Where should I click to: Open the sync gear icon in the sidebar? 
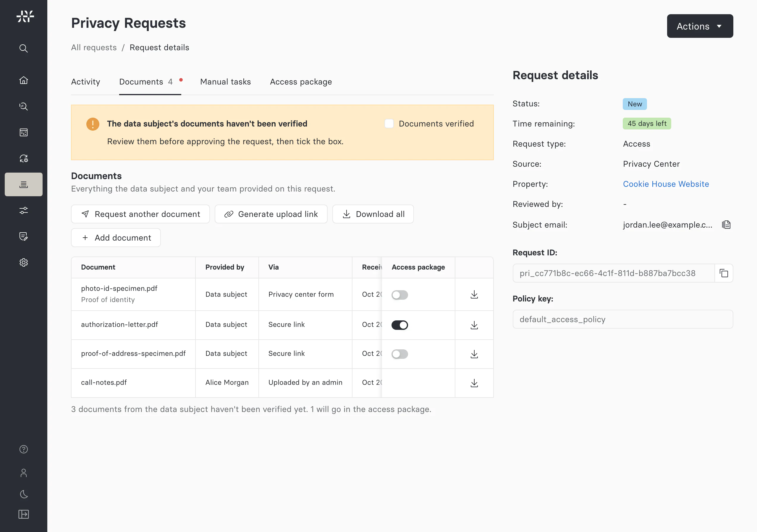click(x=23, y=158)
